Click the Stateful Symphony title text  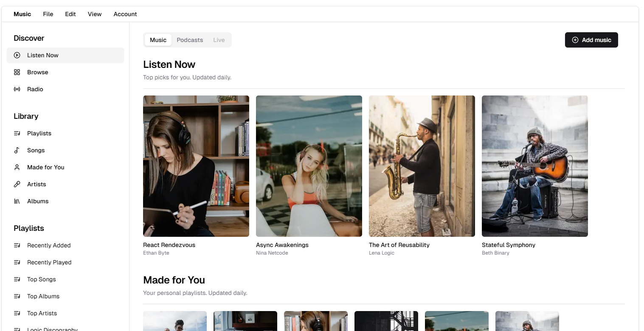tap(509, 245)
